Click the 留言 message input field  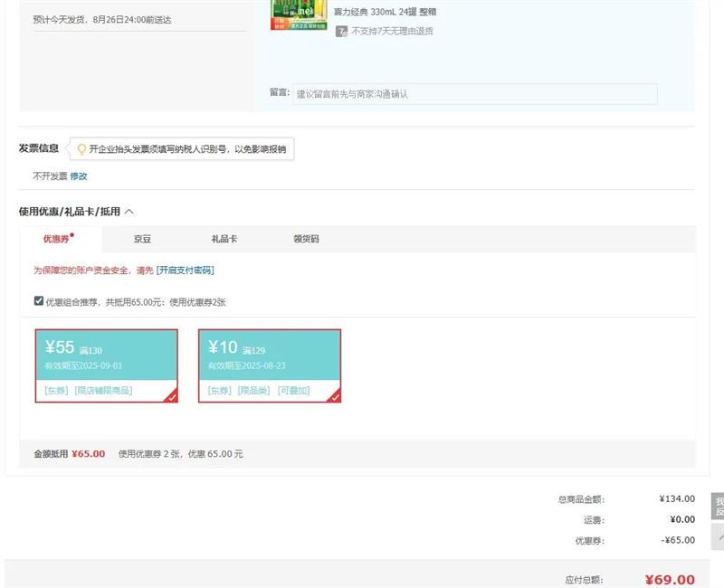[x=474, y=94]
